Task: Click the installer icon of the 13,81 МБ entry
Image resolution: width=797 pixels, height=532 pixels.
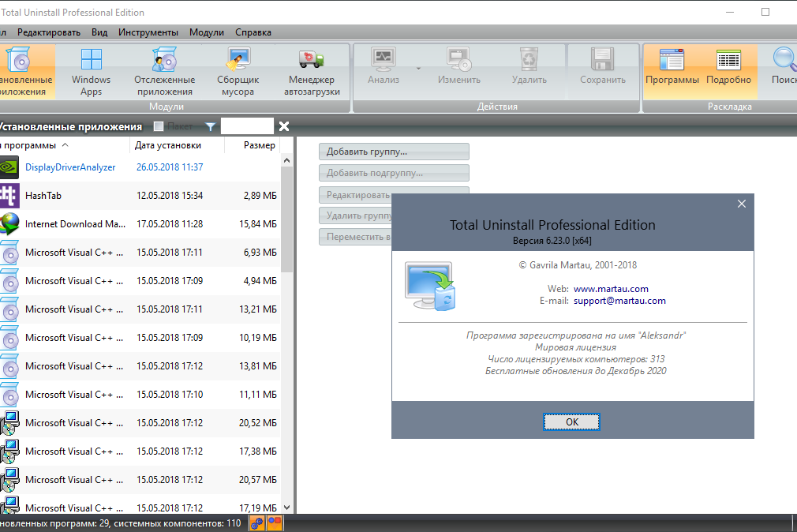Action: (x=9, y=367)
